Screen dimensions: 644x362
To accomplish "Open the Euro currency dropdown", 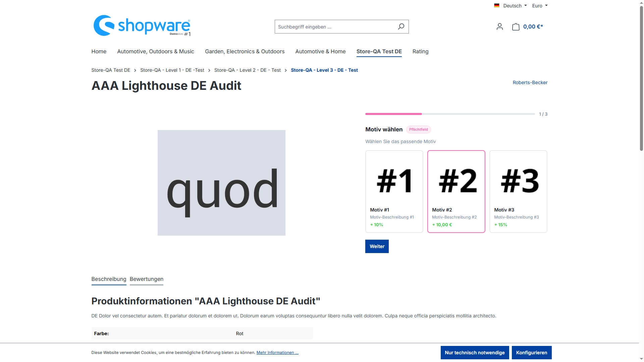I will click(540, 6).
